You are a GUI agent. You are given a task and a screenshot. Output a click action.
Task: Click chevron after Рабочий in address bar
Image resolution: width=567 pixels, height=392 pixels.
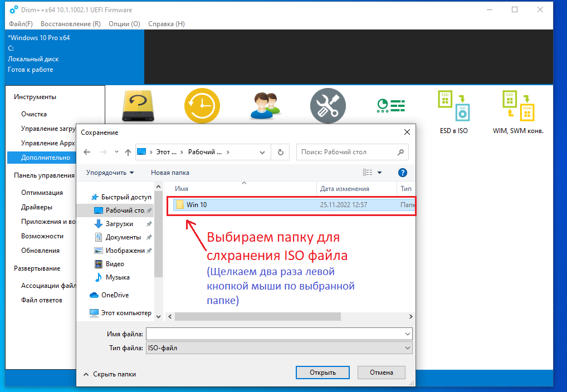(x=228, y=152)
